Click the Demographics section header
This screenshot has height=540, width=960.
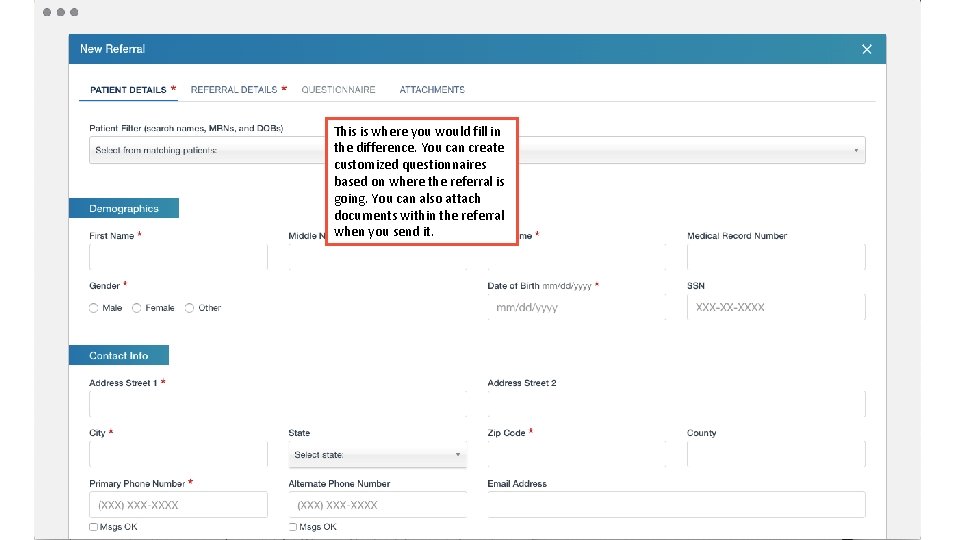124,208
